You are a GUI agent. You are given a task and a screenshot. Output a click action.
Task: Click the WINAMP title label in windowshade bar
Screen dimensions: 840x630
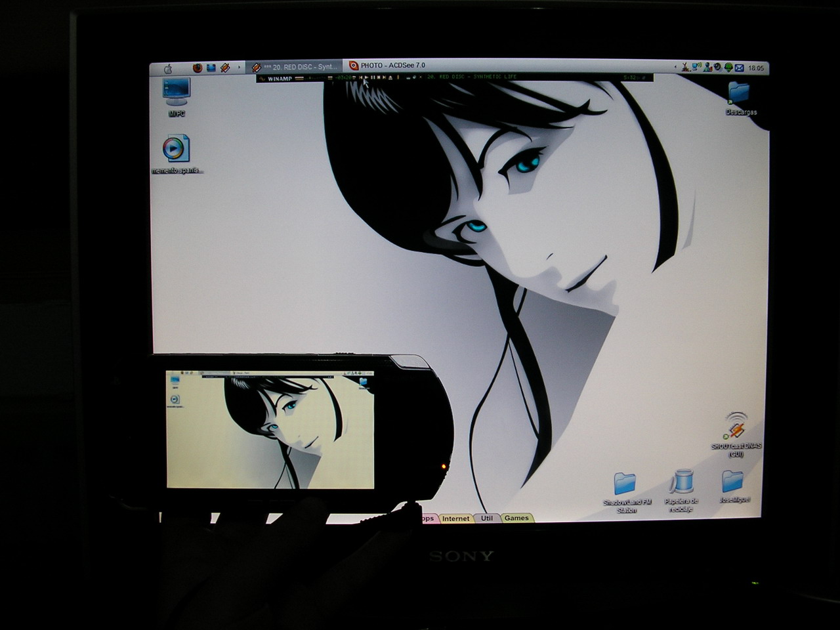pos(280,78)
